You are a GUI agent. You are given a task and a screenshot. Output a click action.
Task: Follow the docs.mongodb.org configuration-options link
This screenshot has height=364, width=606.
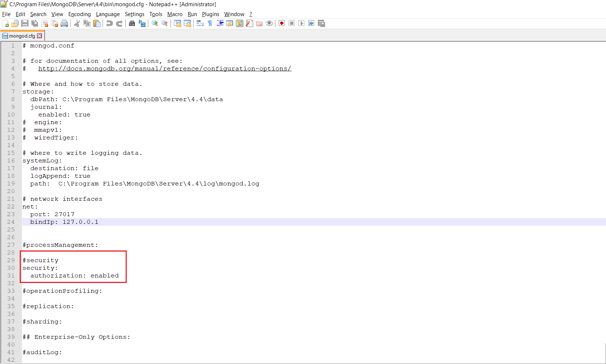pyautogui.click(x=165, y=69)
